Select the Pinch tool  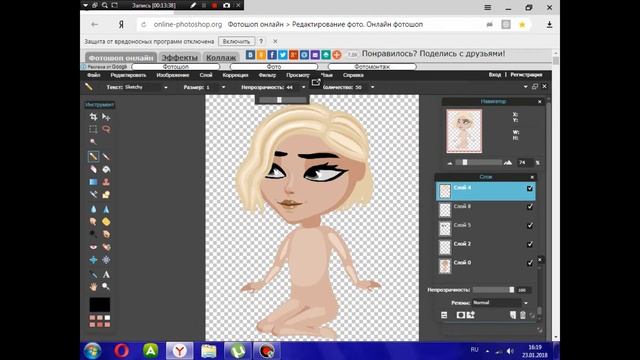(x=106, y=260)
